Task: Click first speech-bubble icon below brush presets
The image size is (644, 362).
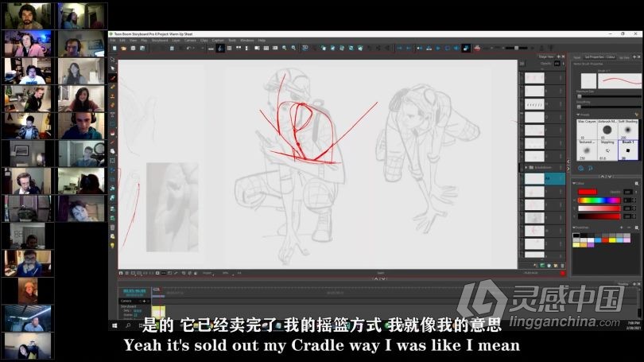Action: click(580, 168)
